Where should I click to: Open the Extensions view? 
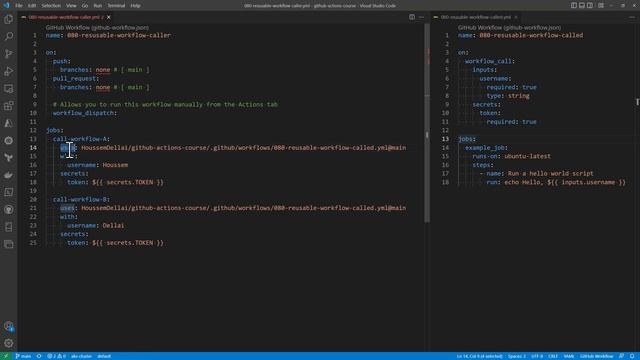pos(9,106)
